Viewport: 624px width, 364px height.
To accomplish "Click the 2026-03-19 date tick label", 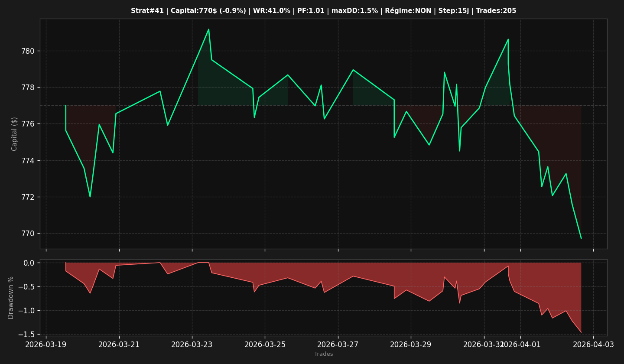I will 46,344.
